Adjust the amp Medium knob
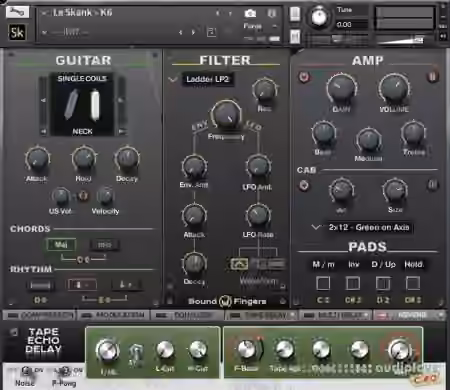This screenshot has height=390, width=450. (368, 139)
